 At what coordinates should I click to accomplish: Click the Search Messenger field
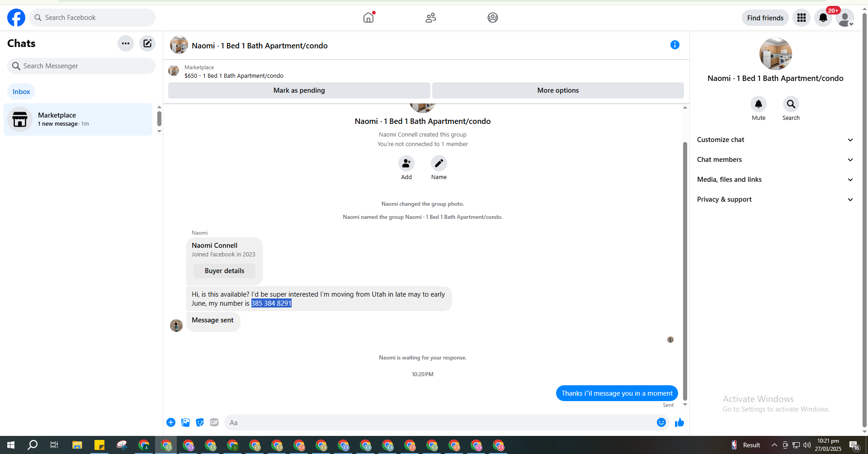click(81, 66)
